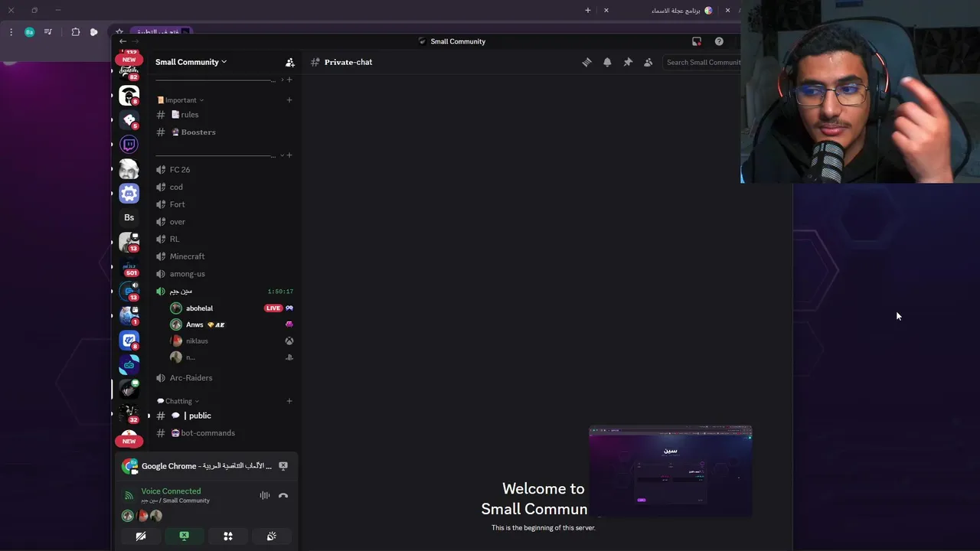Toggle the green screen share button
The image size is (980, 551).
click(185, 536)
